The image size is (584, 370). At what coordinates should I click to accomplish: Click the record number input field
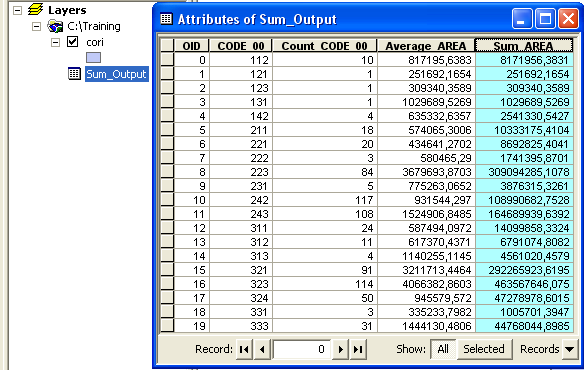pos(301,350)
